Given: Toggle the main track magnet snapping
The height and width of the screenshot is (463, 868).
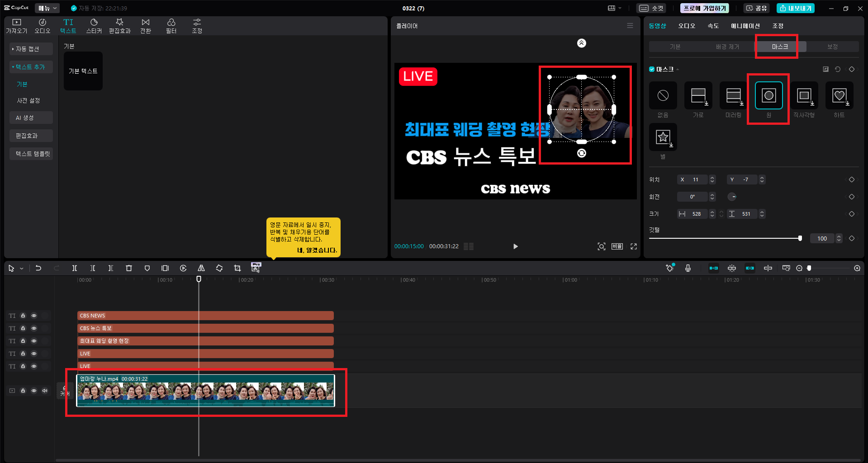Looking at the screenshot, I should click(x=713, y=268).
